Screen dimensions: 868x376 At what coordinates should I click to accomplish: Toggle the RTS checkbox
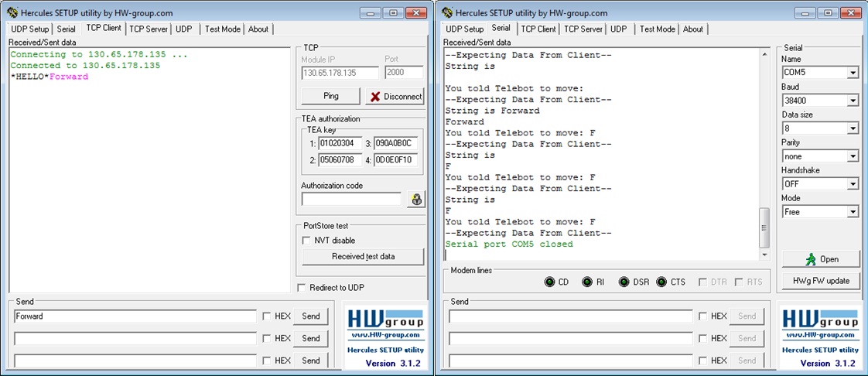739,282
